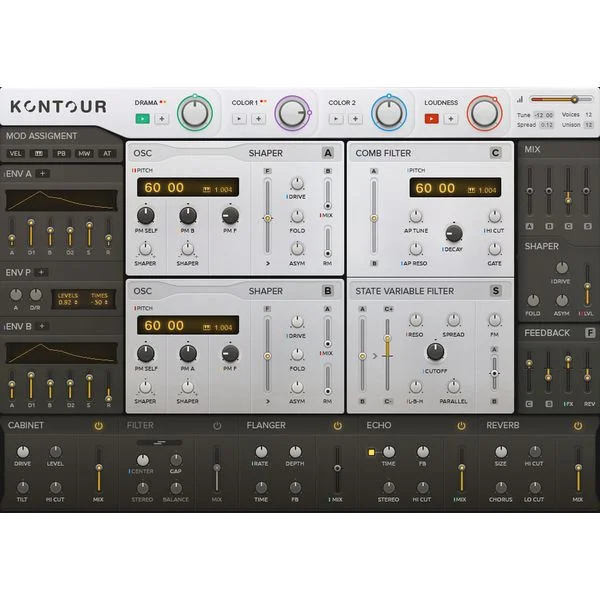The height and width of the screenshot is (600, 600).
Task: Click the COMB FILTER title
Action: tap(383, 153)
